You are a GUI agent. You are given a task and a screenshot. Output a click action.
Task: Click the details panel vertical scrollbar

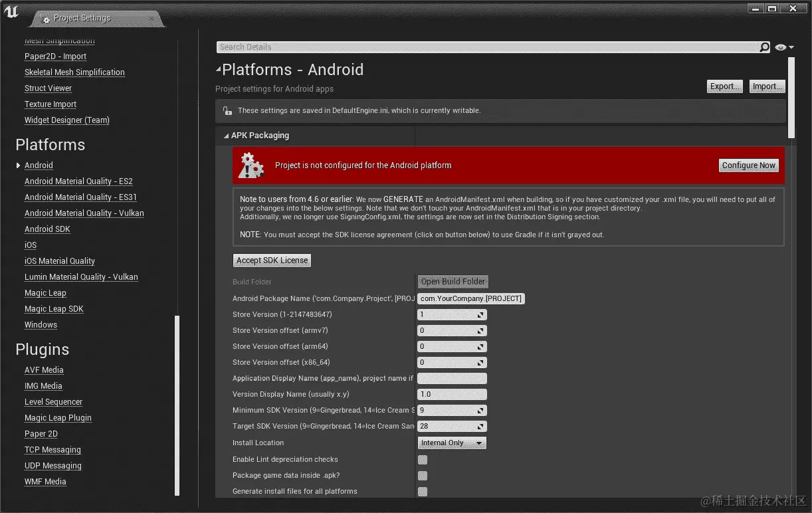click(791, 97)
